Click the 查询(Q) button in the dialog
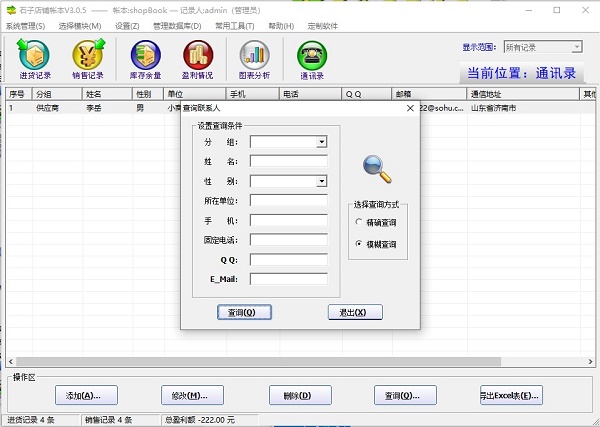Screen dimensions: 600x427 (245, 312)
